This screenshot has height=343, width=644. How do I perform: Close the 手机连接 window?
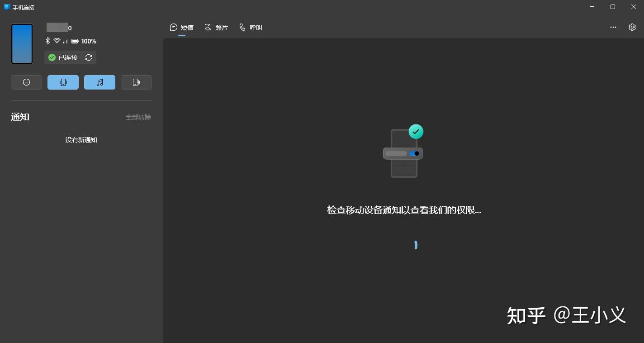[x=634, y=7]
